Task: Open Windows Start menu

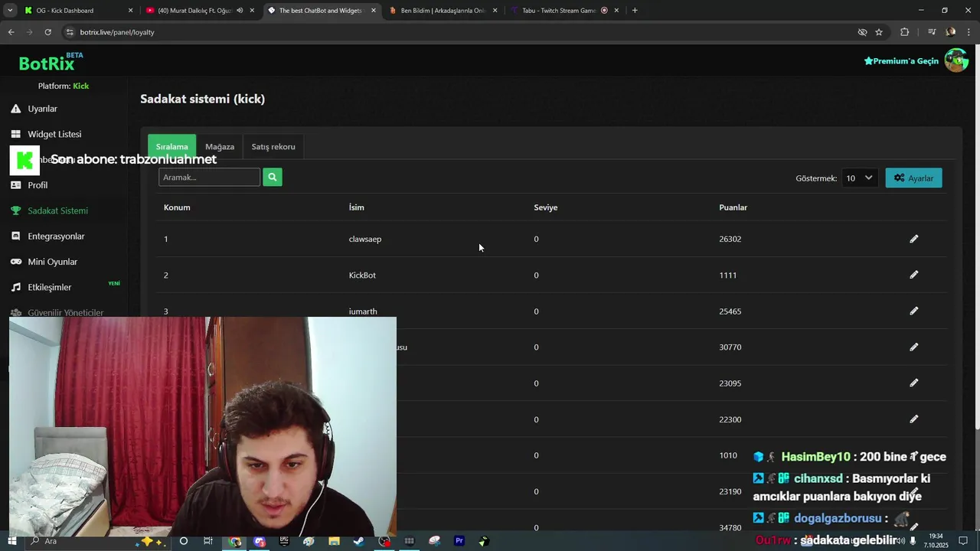Action: (x=11, y=541)
